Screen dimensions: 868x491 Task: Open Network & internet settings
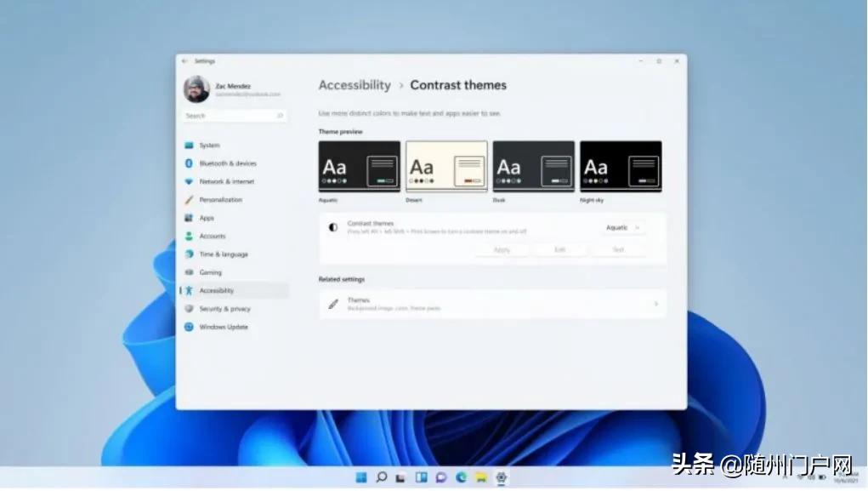click(223, 181)
